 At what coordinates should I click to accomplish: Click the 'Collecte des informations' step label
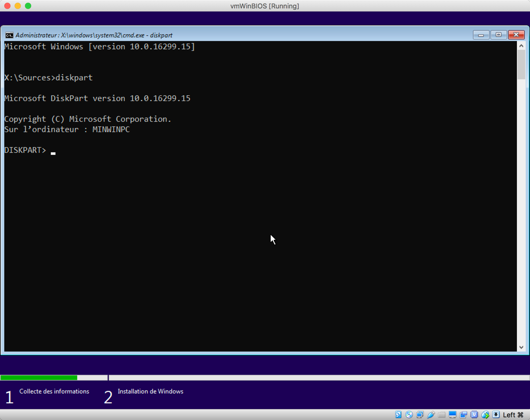(54, 391)
